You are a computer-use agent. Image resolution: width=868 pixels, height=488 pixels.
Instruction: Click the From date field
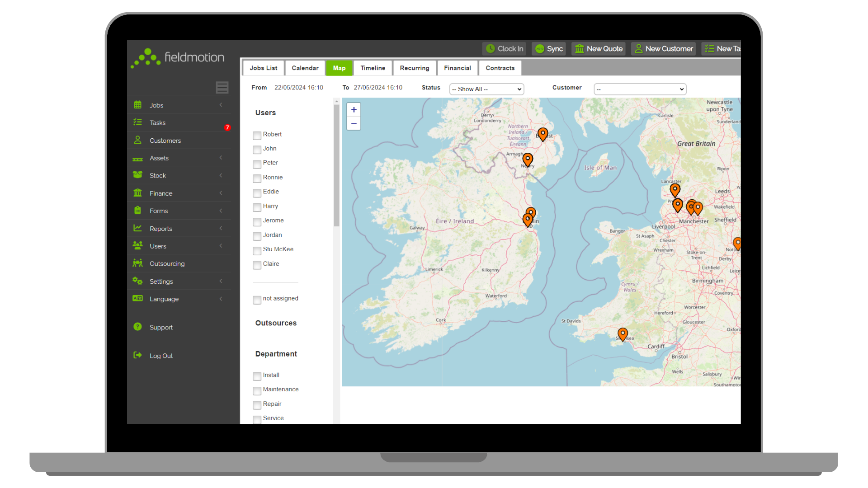pos(299,87)
